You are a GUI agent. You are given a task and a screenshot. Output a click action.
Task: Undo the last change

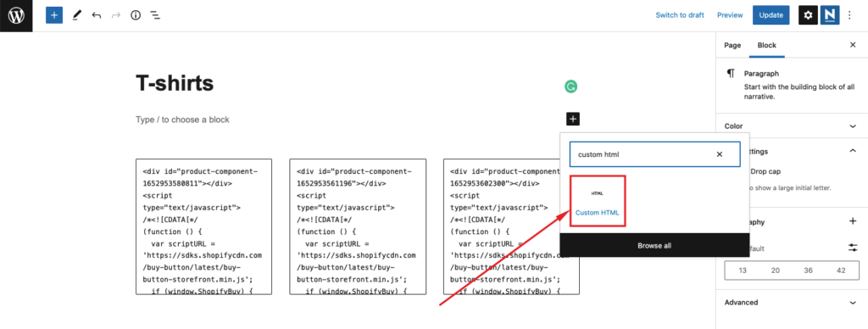pos(97,15)
